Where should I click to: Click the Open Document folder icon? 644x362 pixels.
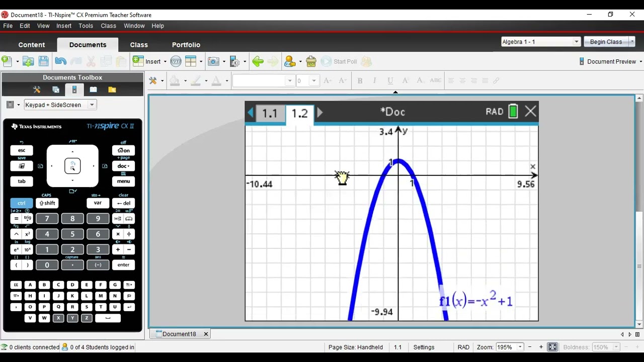click(x=28, y=61)
